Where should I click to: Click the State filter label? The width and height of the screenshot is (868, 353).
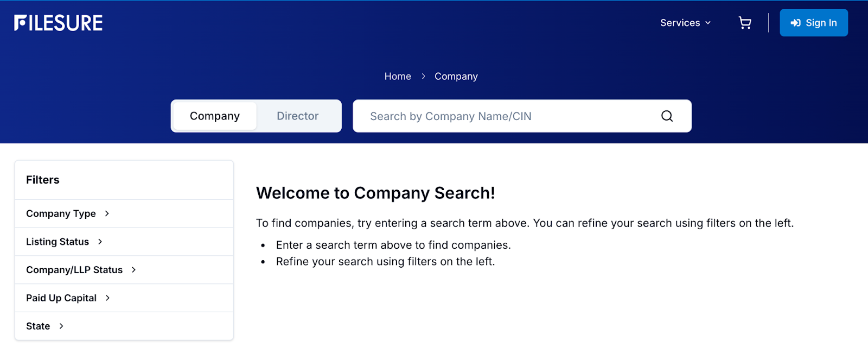pos(38,326)
